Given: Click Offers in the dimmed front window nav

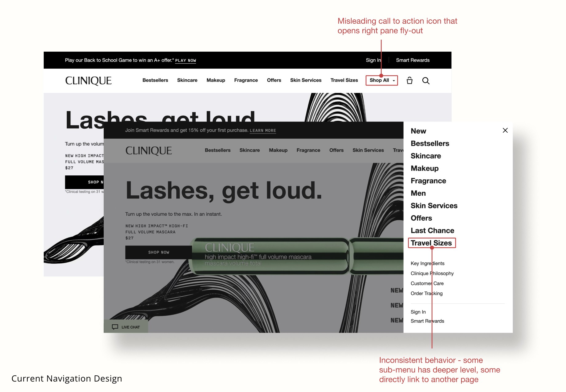Looking at the screenshot, I should [337, 150].
